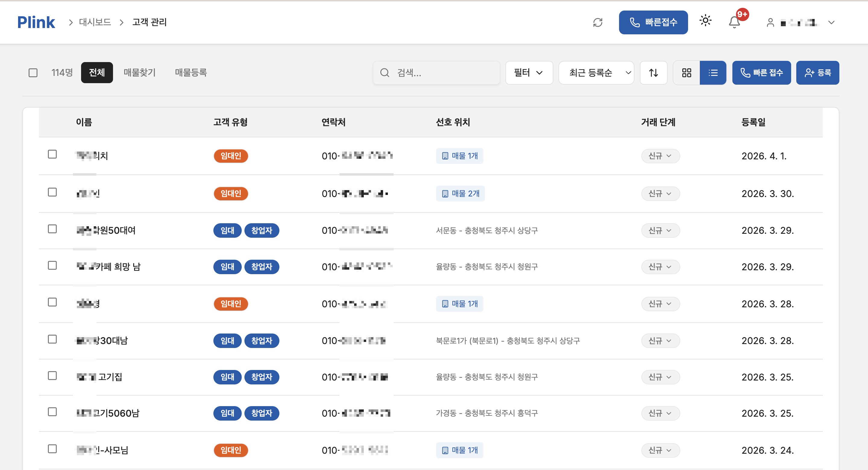This screenshot has width=868, height=470.
Task: Click the 검색 search input field
Action: coord(442,73)
